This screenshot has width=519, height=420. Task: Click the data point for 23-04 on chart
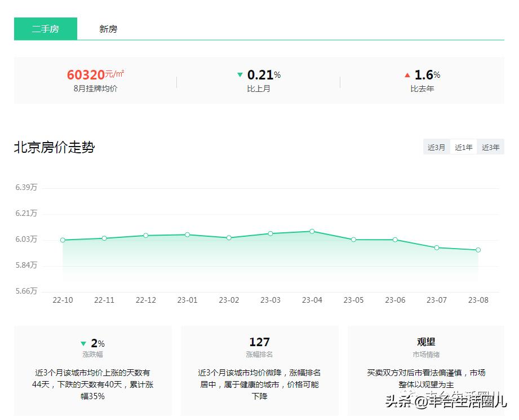(x=312, y=231)
